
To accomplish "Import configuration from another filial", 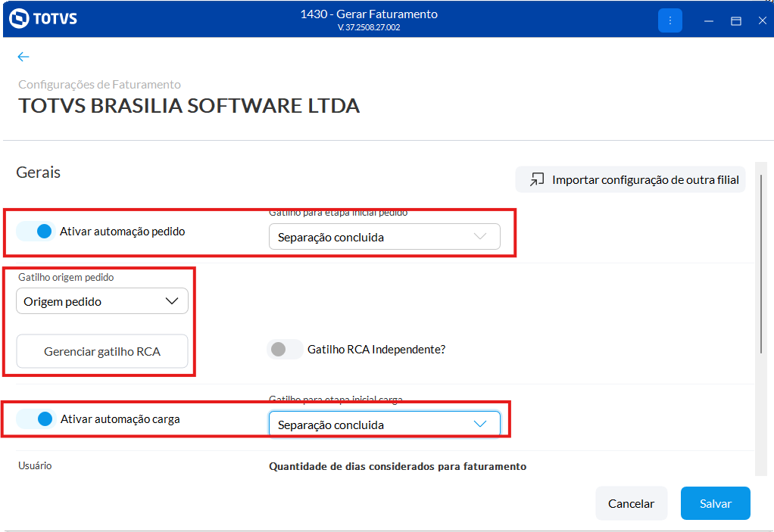I will tap(630, 179).
